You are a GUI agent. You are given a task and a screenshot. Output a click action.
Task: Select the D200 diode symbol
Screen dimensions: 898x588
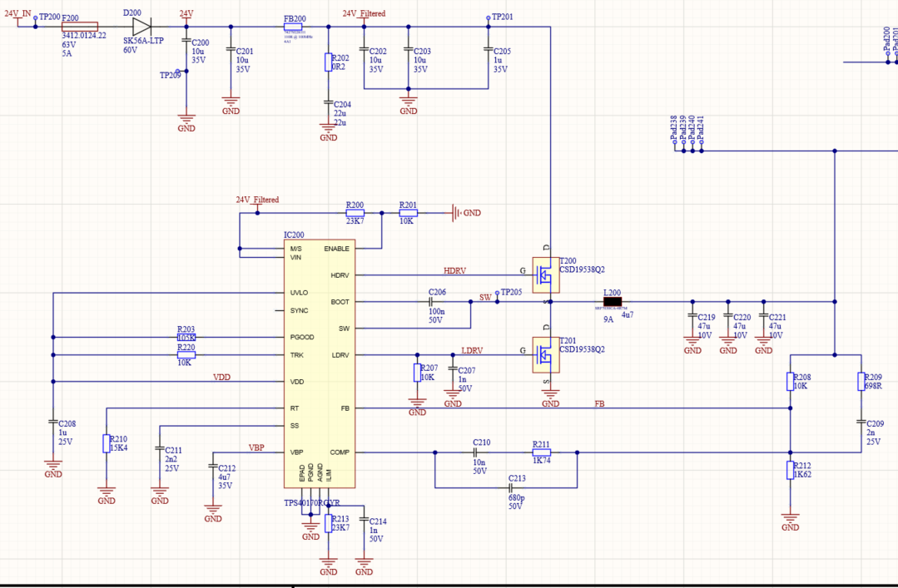click(141, 27)
